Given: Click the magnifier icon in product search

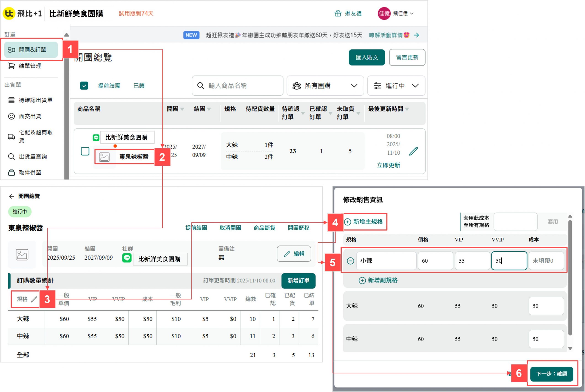Looking at the screenshot, I should [200, 86].
